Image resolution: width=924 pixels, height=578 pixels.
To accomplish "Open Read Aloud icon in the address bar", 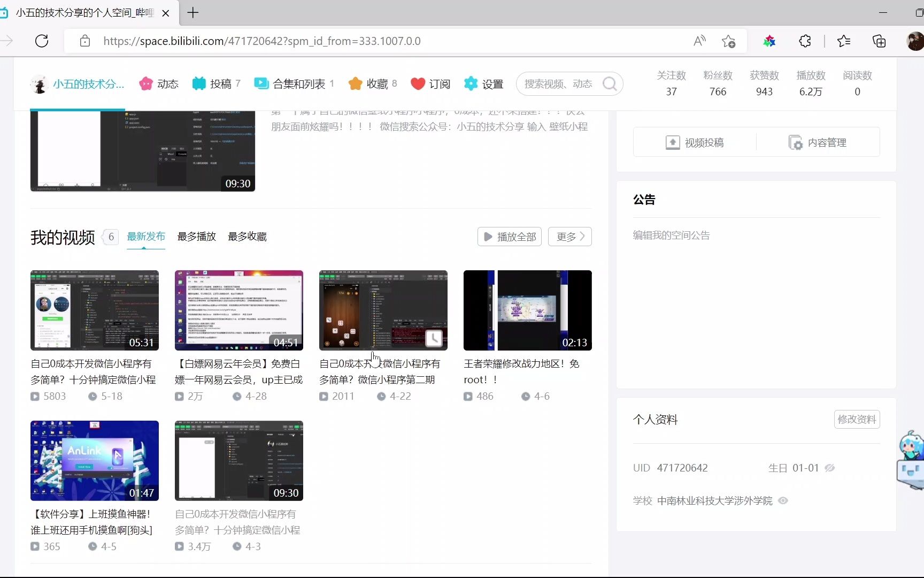I will (x=699, y=41).
